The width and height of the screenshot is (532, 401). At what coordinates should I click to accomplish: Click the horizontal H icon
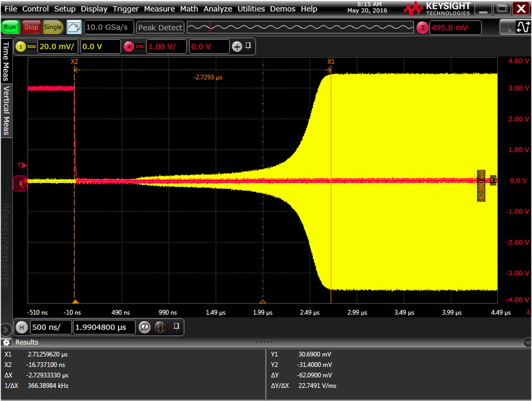tap(21, 327)
